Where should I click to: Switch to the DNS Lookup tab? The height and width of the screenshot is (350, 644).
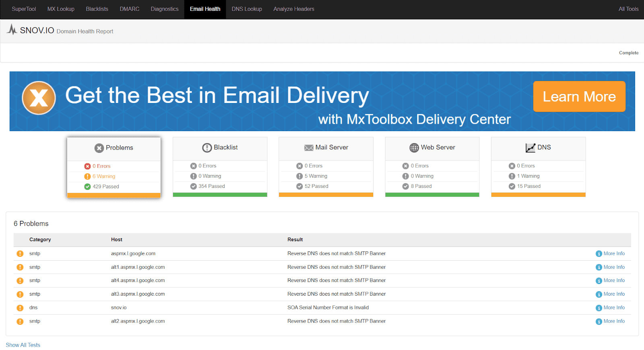pyautogui.click(x=247, y=9)
